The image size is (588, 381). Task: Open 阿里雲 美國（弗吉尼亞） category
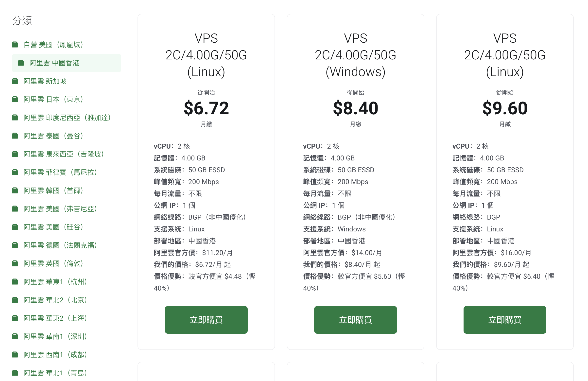coord(60,209)
